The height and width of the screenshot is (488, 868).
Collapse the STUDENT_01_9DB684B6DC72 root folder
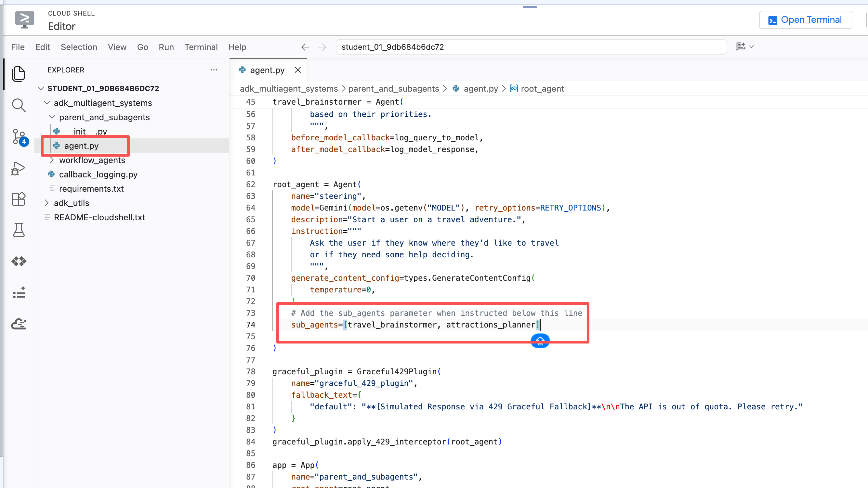click(x=41, y=88)
